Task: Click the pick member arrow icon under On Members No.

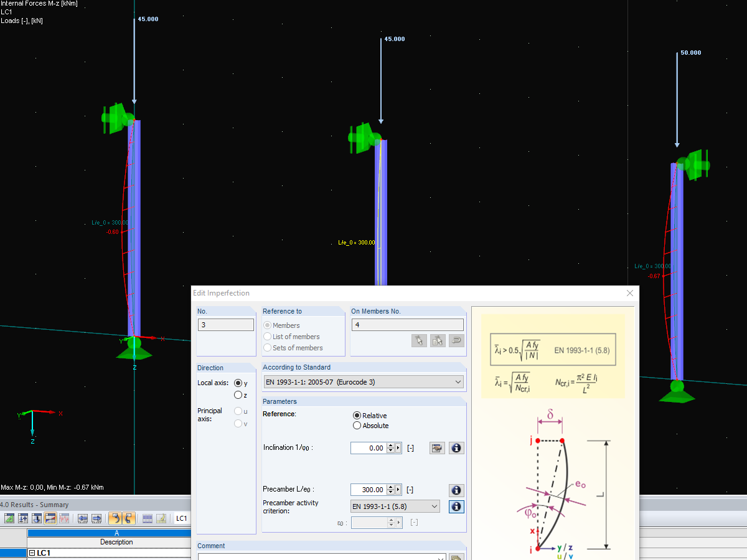Action: pyautogui.click(x=420, y=340)
